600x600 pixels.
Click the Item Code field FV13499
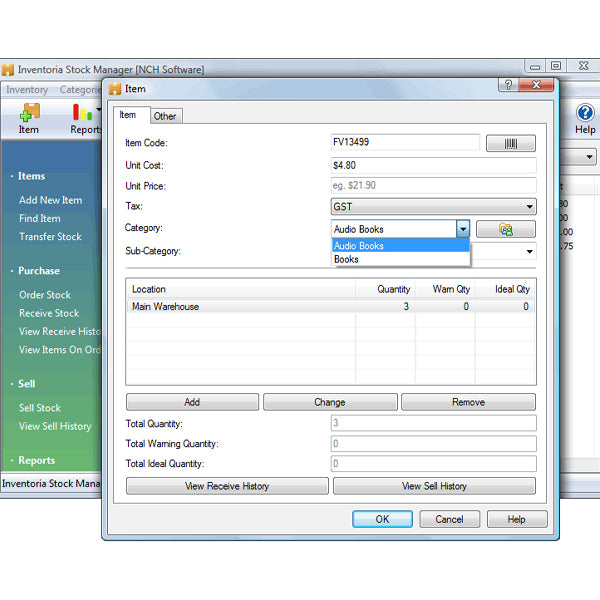point(405,142)
